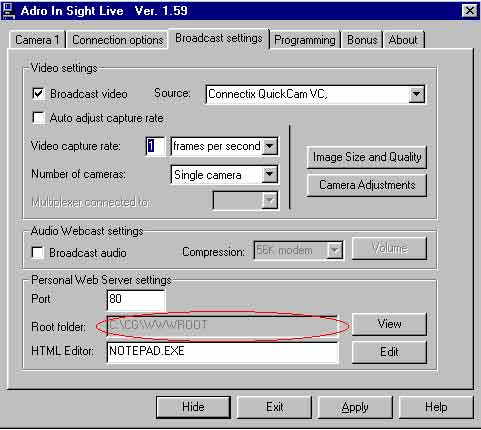The image size is (481, 430).
Task: Tick the Broadcast audio checkbox
Action: click(38, 252)
